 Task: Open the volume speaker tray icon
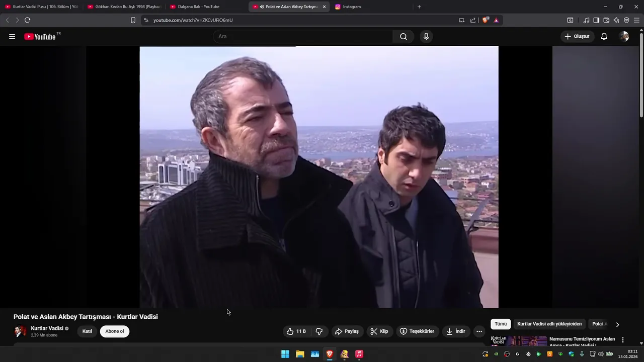(x=600, y=354)
